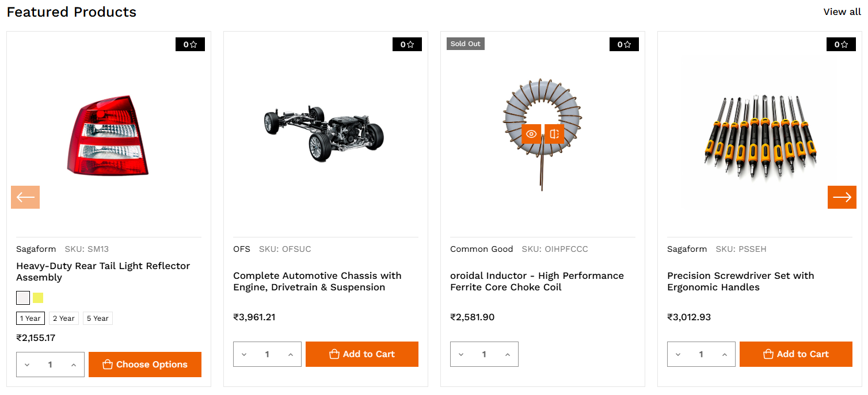Click star rating badge on tail light product
Viewport: 868px width, 395px height.
190,44
